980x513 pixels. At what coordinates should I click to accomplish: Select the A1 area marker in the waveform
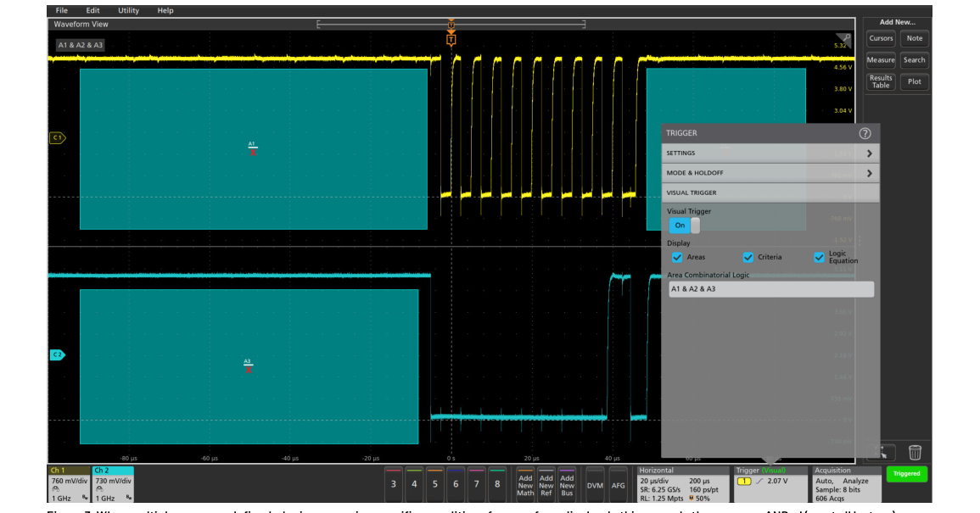click(253, 148)
